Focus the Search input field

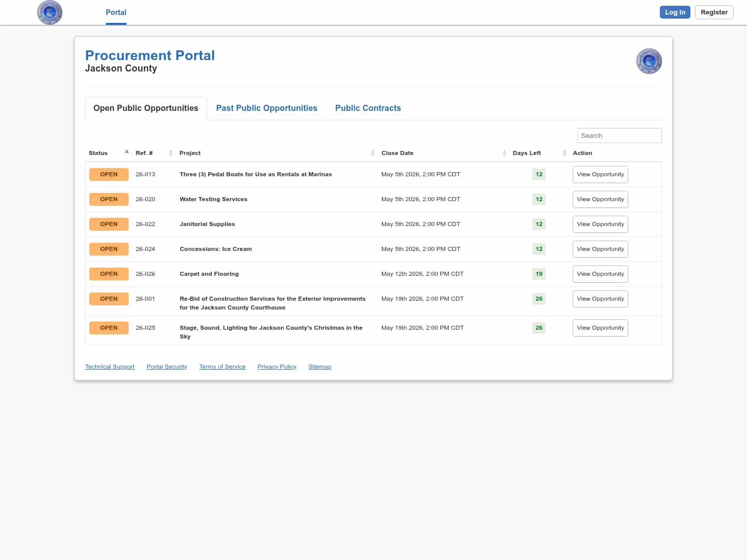click(x=619, y=135)
